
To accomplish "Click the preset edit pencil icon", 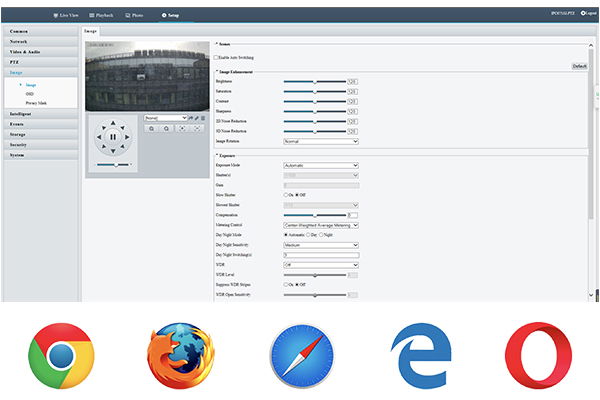I will click(197, 118).
